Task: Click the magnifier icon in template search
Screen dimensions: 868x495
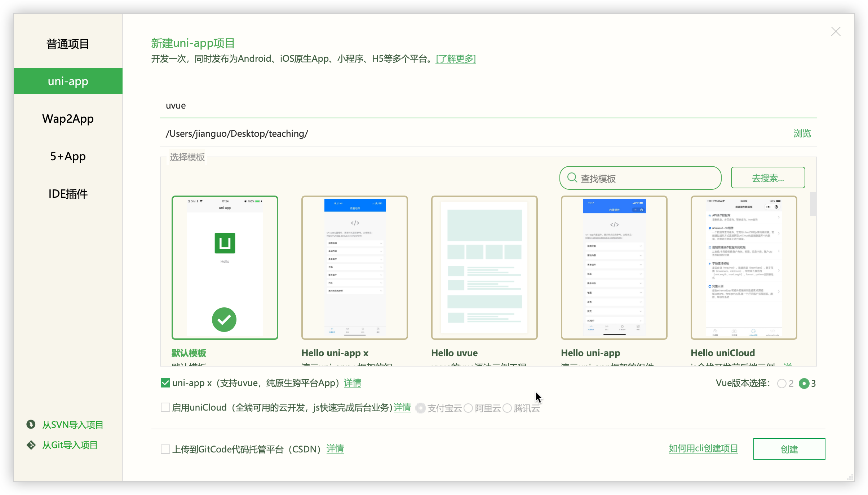Action: pos(572,178)
